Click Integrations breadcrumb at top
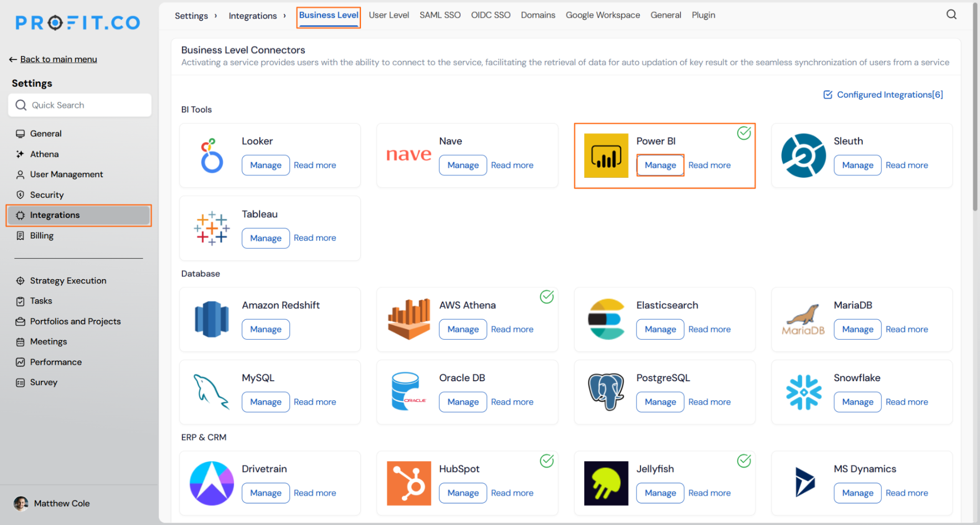980x525 pixels. click(252, 16)
